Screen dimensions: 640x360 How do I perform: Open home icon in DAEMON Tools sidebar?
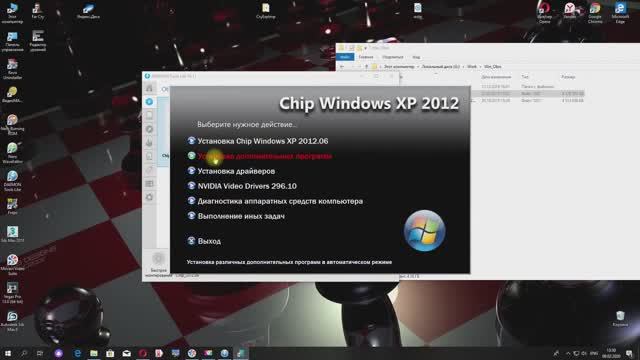[149, 88]
